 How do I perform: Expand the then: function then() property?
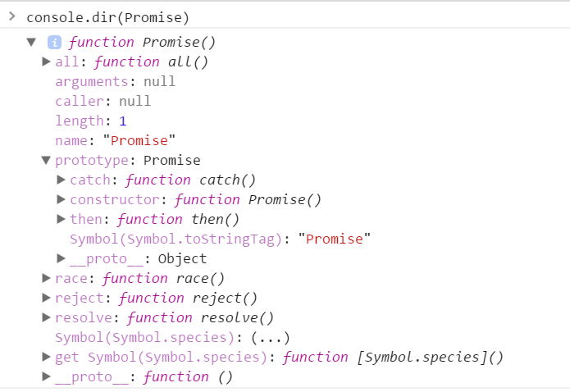click(62, 219)
